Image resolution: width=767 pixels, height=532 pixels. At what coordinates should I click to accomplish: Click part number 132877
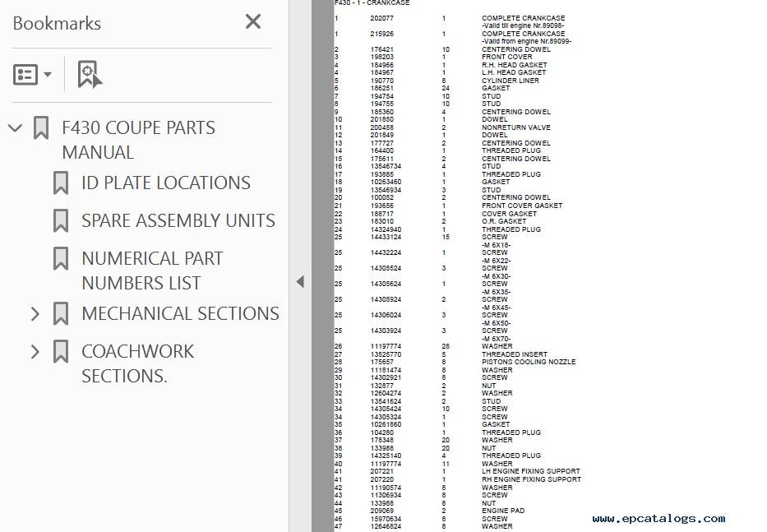[381, 386]
